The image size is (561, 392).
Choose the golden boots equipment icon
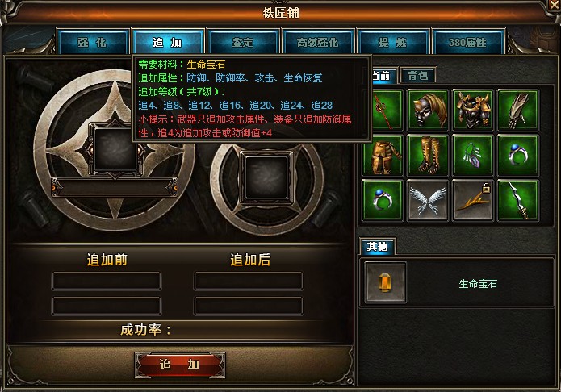pos(428,155)
